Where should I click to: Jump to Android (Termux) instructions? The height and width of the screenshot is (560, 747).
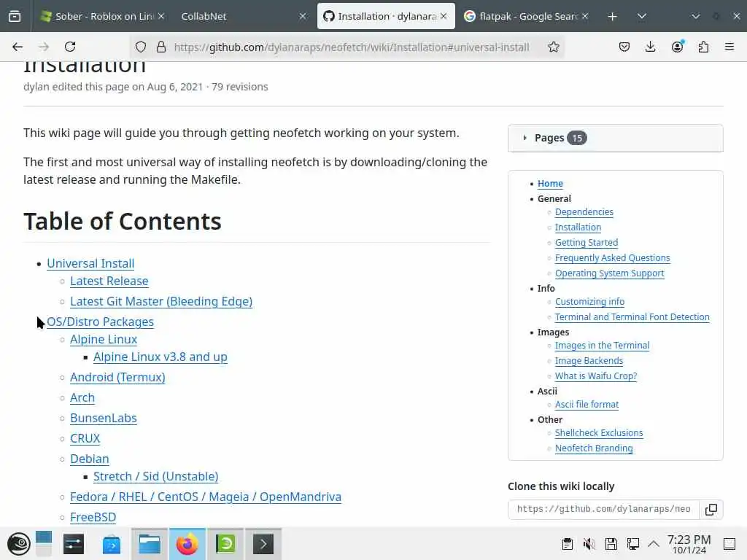[x=117, y=377]
